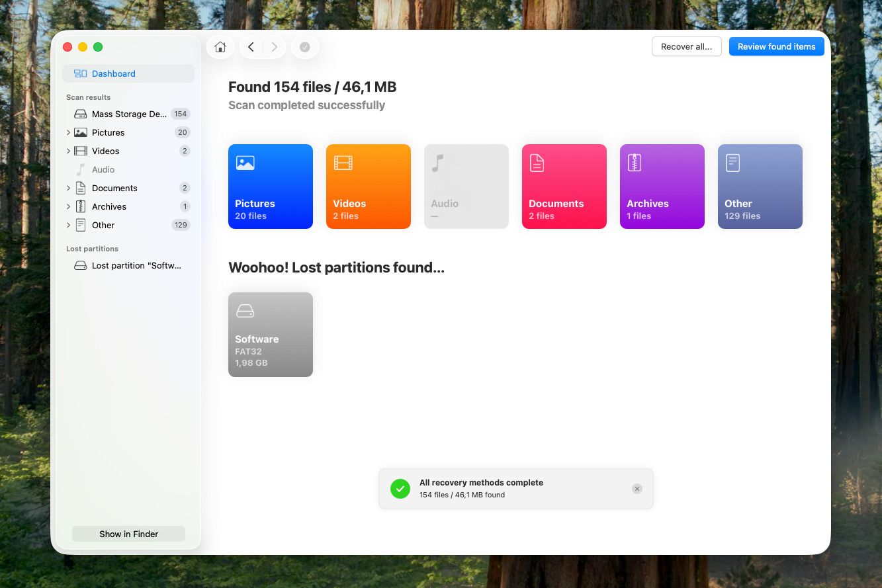Click "Scan completed successfully" text
This screenshot has width=882, height=588.
[x=306, y=105]
